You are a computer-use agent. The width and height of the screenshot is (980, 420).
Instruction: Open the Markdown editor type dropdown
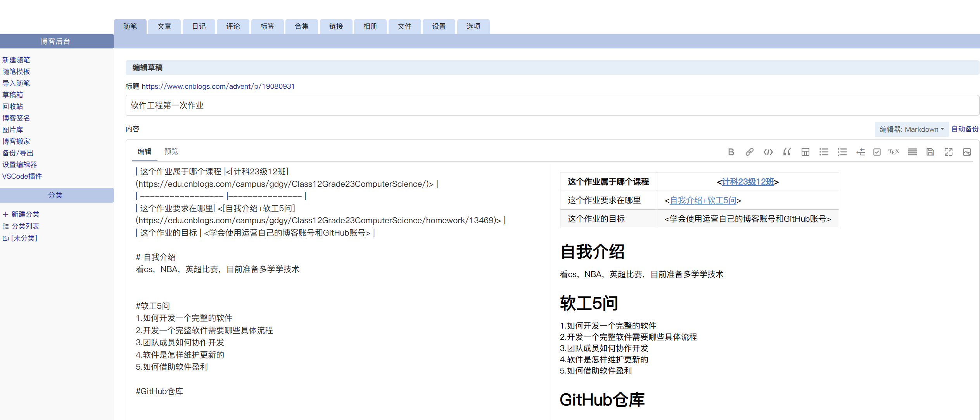[x=911, y=129]
